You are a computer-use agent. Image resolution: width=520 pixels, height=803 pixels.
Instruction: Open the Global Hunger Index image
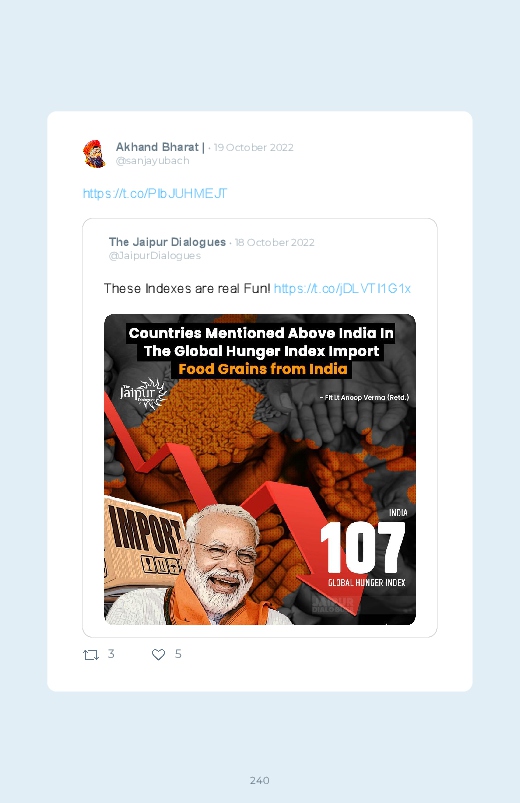click(260, 469)
